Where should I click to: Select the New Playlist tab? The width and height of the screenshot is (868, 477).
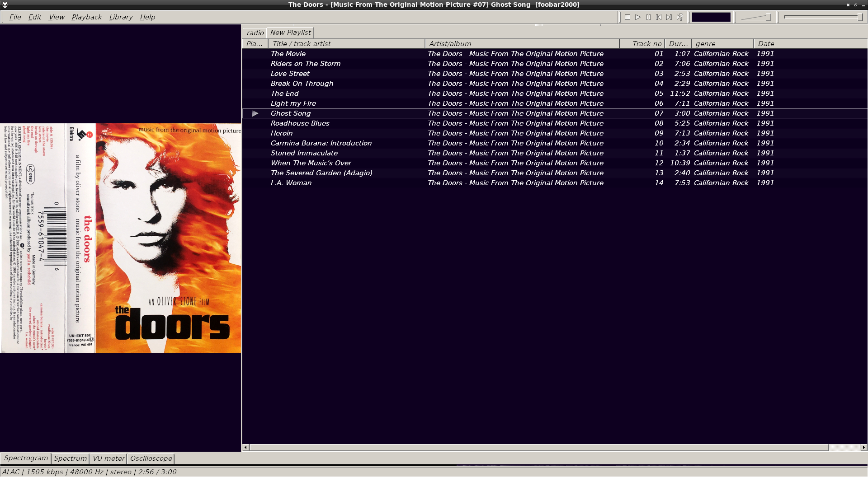290,33
